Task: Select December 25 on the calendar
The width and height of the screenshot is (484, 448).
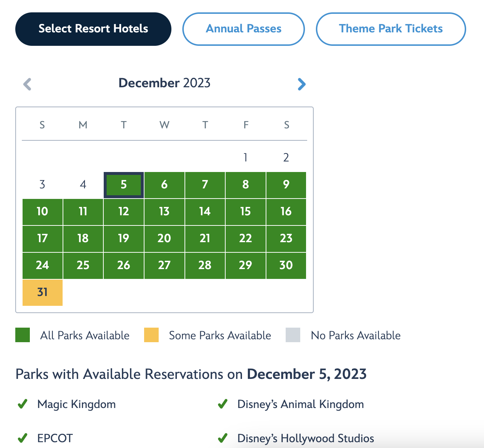Action: [83, 265]
